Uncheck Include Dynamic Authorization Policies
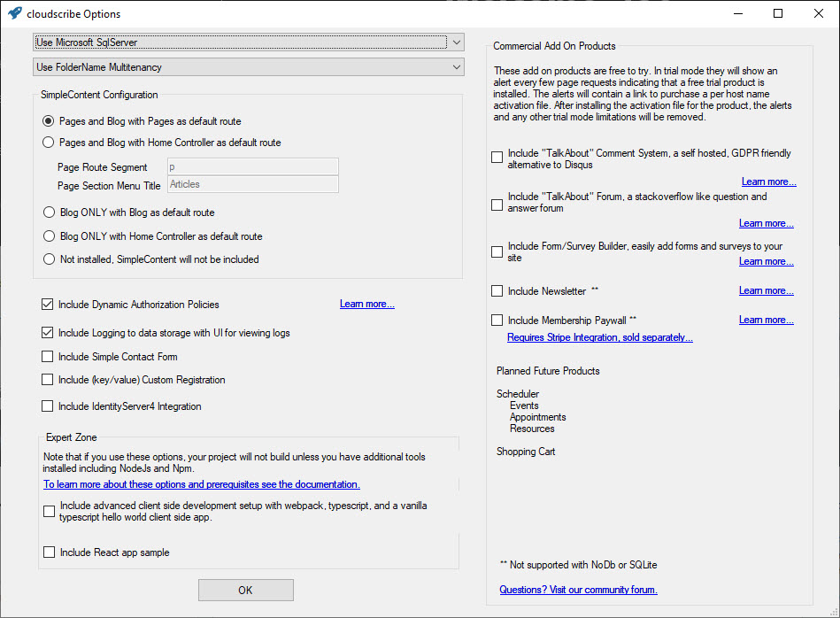Image resolution: width=840 pixels, height=618 pixels. (x=47, y=305)
